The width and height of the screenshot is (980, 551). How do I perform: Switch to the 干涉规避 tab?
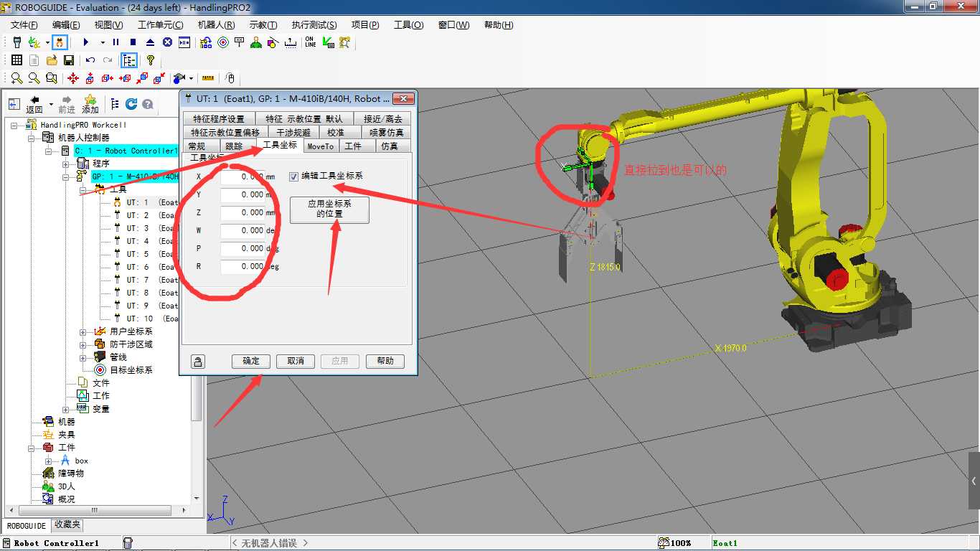(293, 133)
